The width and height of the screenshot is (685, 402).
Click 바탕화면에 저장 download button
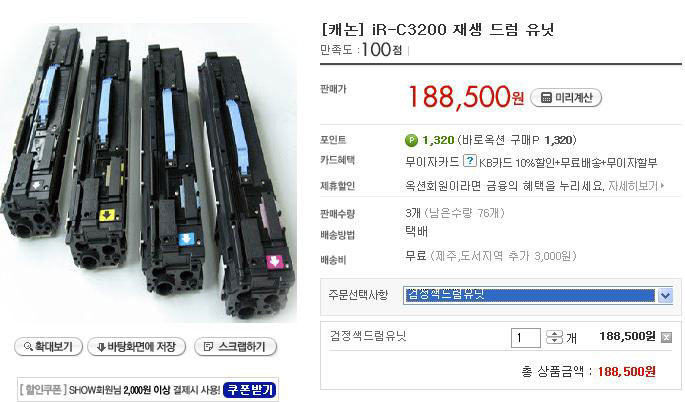pos(136,347)
